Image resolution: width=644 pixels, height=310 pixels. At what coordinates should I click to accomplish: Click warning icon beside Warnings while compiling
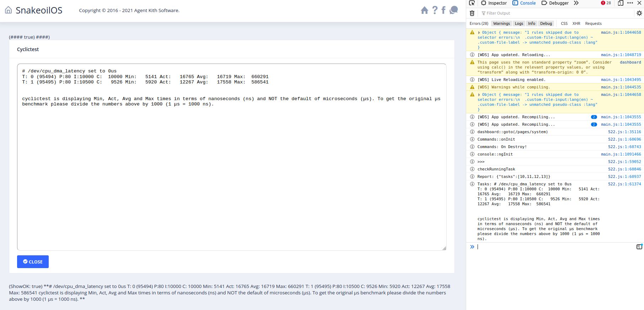click(x=472, y=87)
